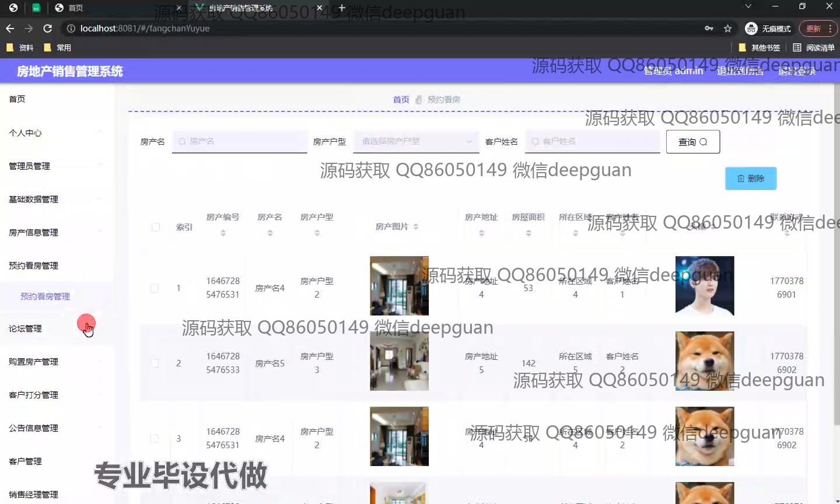Select the 预约看房管理 submenu item
The height and width of the screenshot is (504, 840).
57,296
